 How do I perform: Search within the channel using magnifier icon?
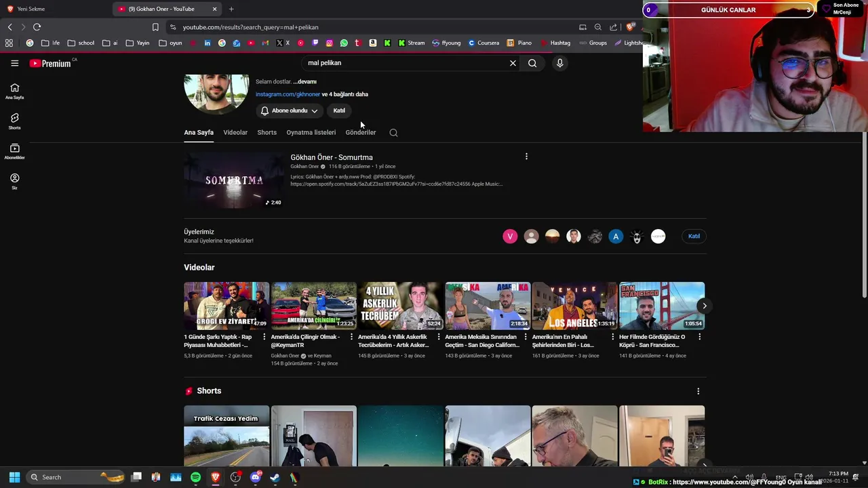click(x=393, y=133)
